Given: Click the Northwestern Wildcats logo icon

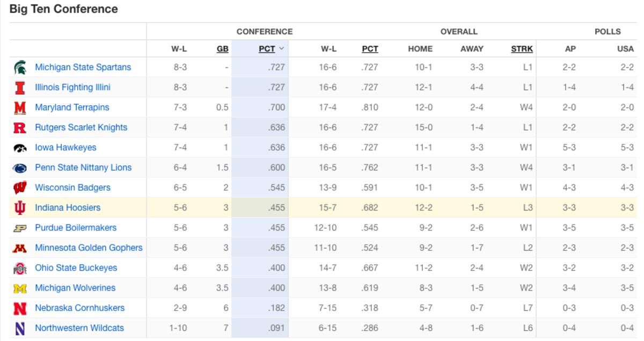Looking at the screenshot, I should coord(20,328).
